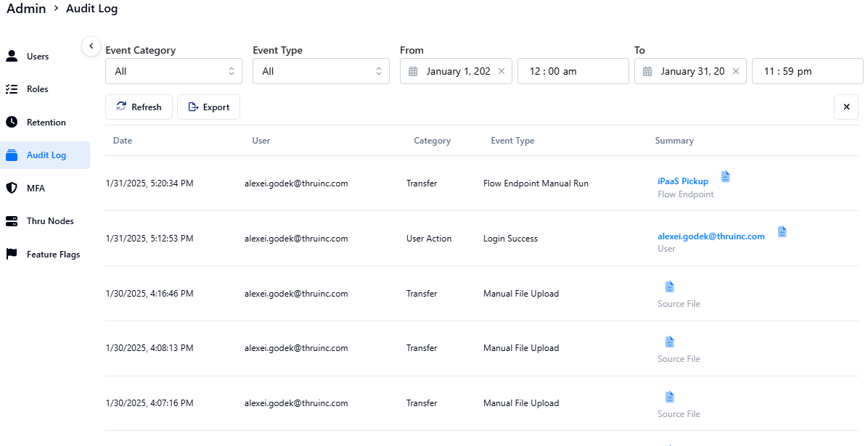868x446 pixels.
Task: Open the From date calendar icon
Action: click(413, 71)
